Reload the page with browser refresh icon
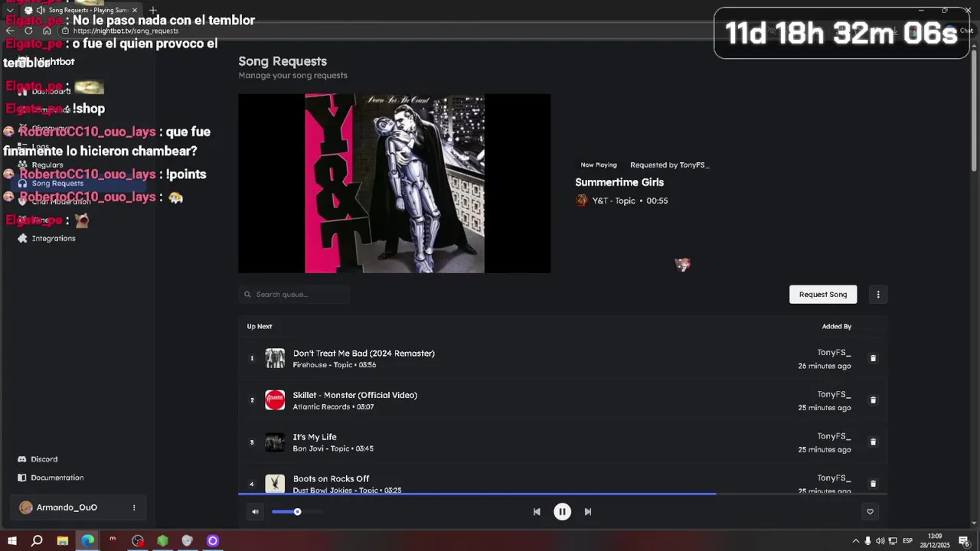This screenshot has width=980, height=551. click(x=28, y=31)
